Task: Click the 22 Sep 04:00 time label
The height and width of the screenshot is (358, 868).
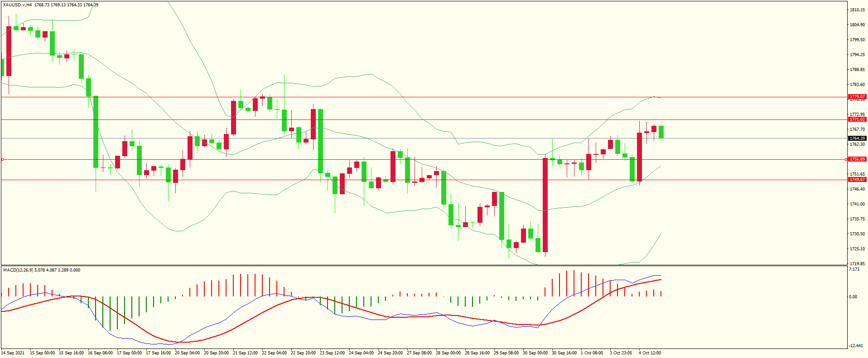Action: (274, 353)
